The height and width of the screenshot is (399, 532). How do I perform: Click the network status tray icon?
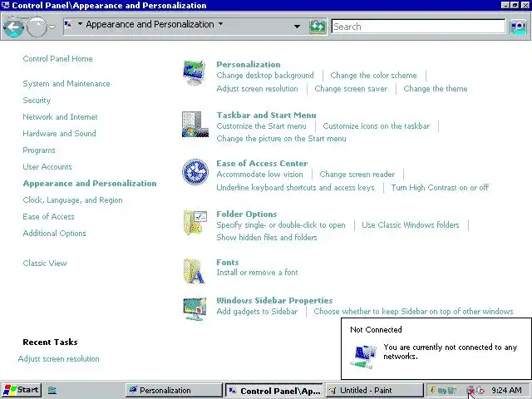[470, 390]
